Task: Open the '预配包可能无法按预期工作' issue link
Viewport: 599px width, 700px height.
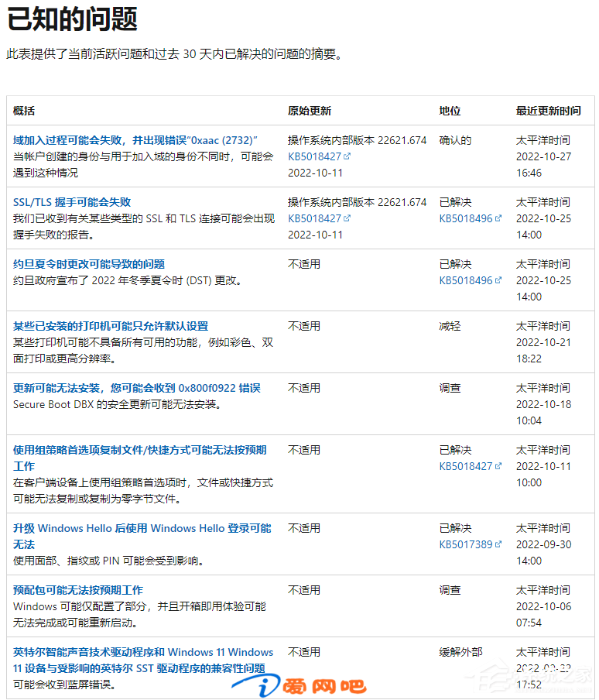Action: coord(78,590)
